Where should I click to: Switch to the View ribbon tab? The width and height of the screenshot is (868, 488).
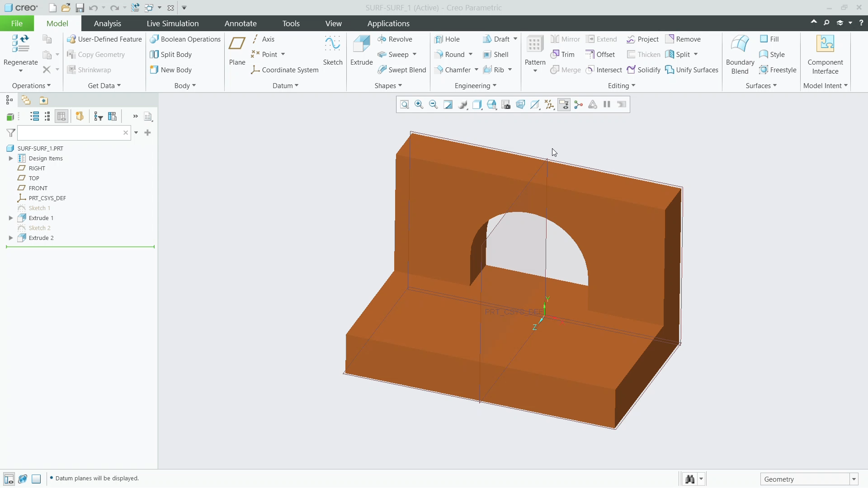(x=333, y=23)
